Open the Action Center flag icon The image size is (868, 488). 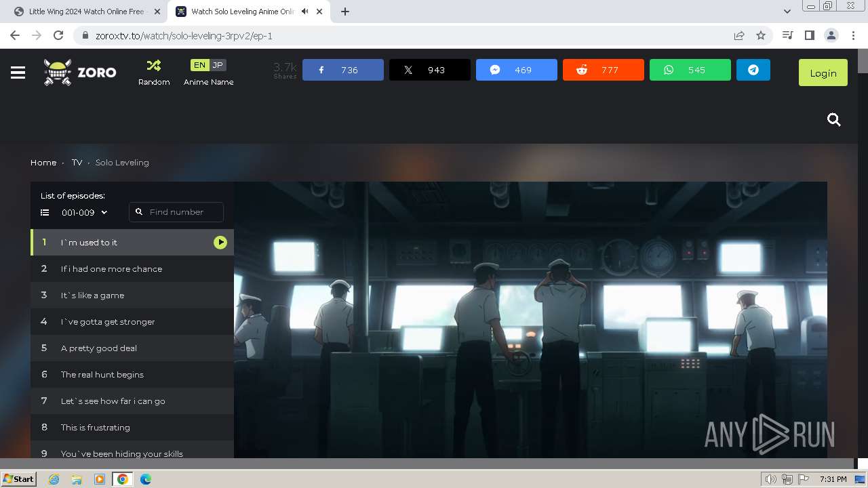tap(804, 479)
